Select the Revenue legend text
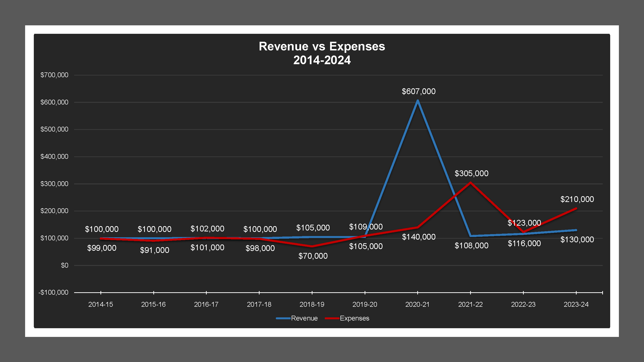Image resolution: width=644 pixels, height=362 pixels. (304, 318)
